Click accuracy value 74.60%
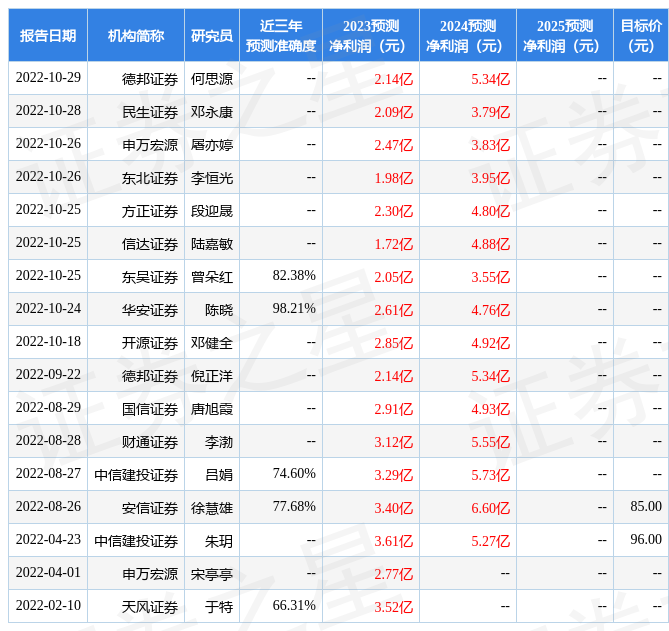 (294, 474)
